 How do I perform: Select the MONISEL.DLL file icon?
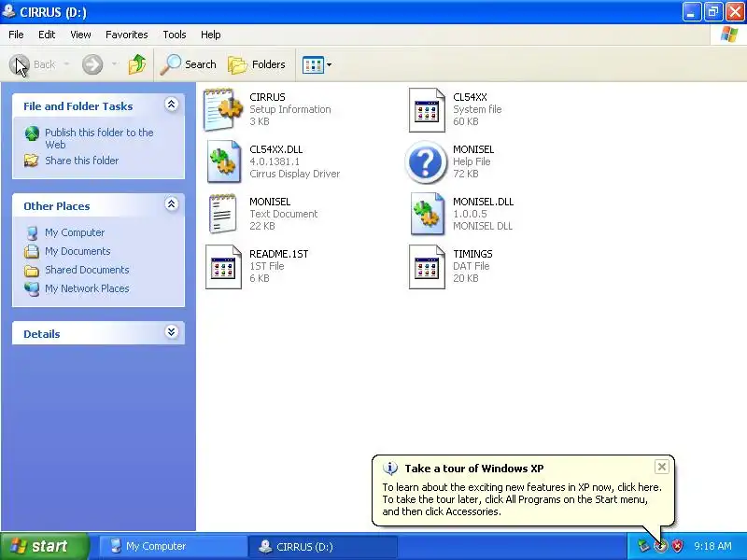427,215
